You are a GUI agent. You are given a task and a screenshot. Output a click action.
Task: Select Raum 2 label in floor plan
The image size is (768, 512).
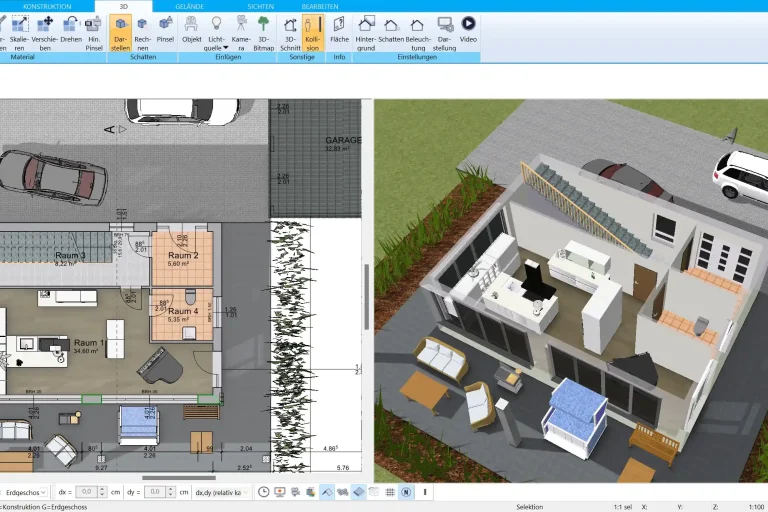183,255
